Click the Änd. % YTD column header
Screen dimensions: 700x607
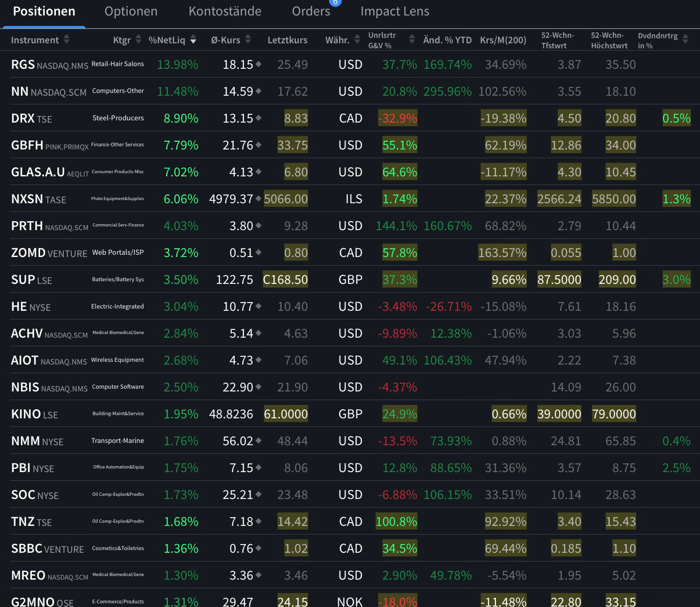(448, 40)
